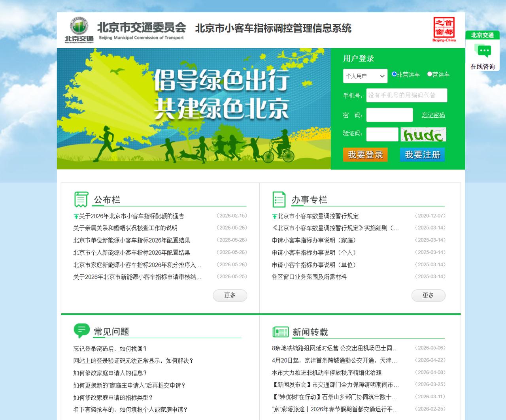Image resolution: width=506 pixels, height=420 pixels.
Task: Open 关于2026年北京市新能源小客车指标申请审核结果 notice
Action: [x=138, y=277]
